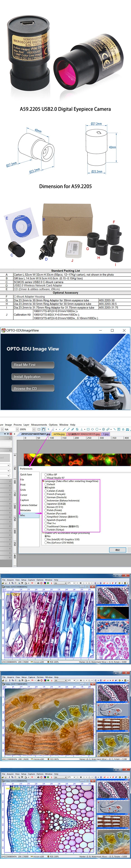Select the hand pan tool in ImageView toolbar

pos(43,429)
